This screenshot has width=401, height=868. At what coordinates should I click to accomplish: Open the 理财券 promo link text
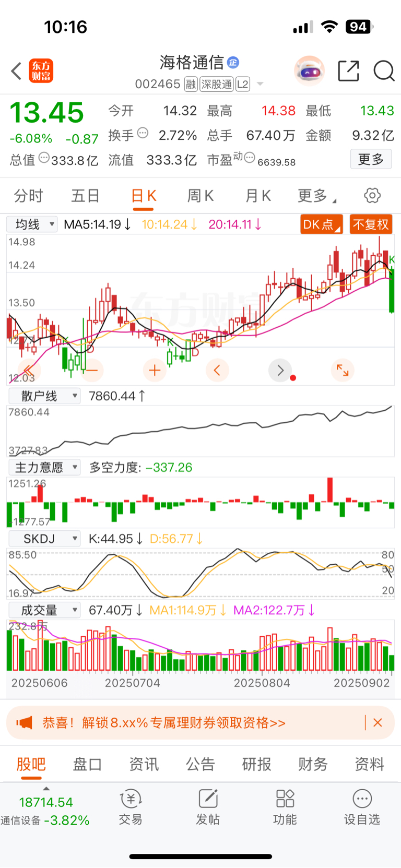164,723
